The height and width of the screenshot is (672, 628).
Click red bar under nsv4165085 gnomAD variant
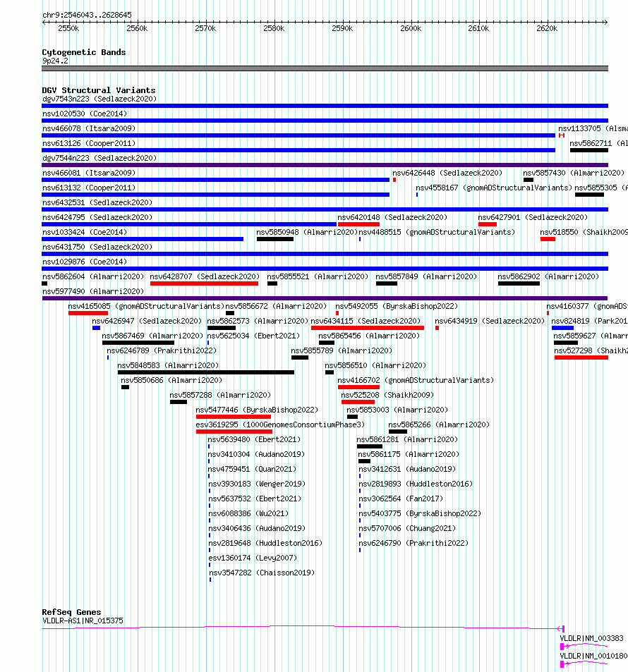pyautogui.click(x=88, y=313)
